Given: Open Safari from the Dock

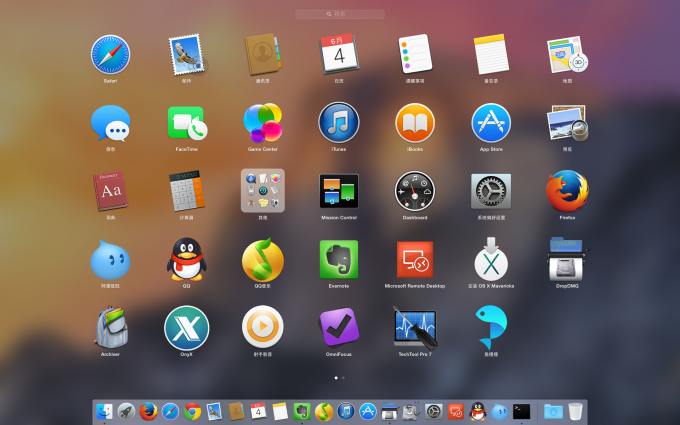Looking at the screenshot, I should [170, 411].
